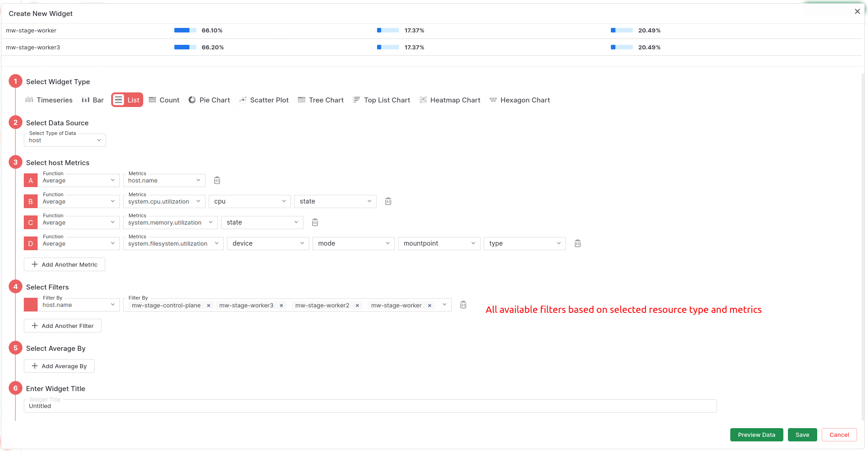Click the Preview Data button
Screen dimensions: 868x451
click(756, 435)
